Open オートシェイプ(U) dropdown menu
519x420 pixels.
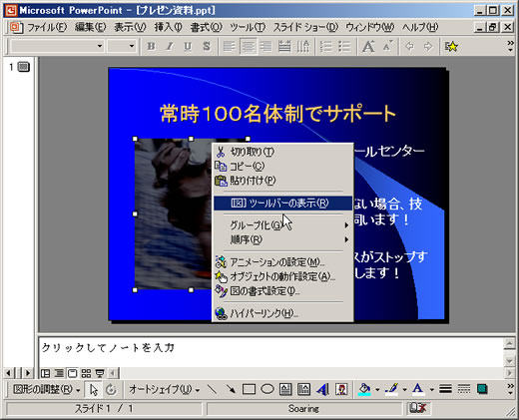(165, 389)
